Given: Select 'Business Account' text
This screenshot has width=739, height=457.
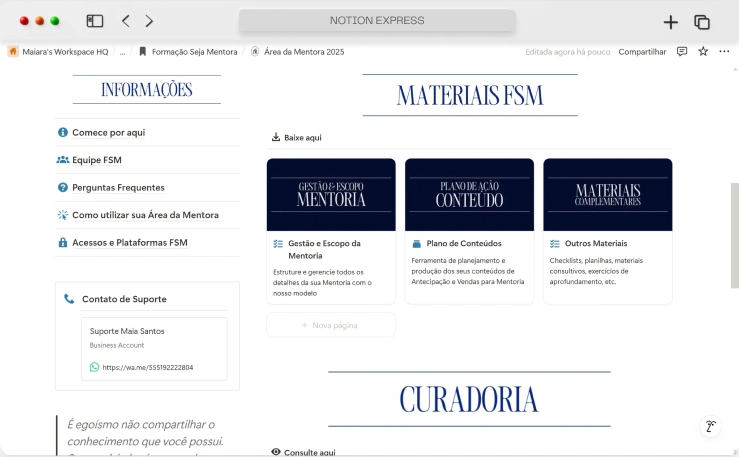Looking at the screenshot, I should coord(116,345).
